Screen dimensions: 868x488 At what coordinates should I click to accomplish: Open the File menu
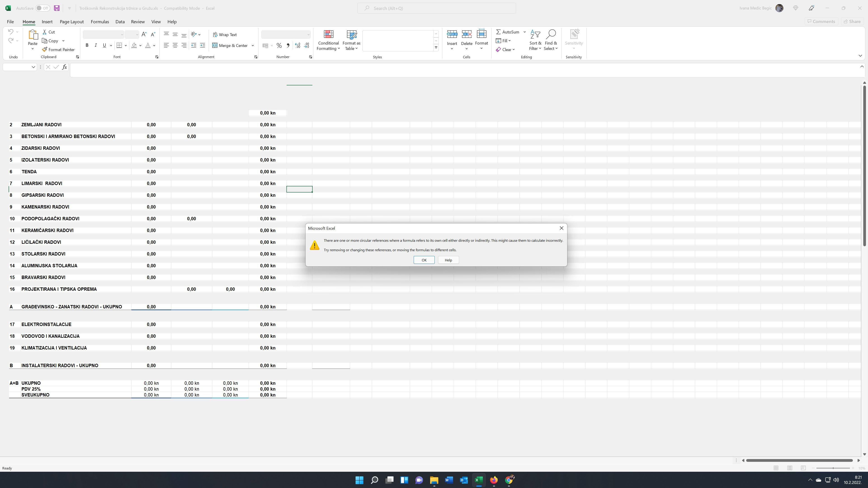(10, 21)
